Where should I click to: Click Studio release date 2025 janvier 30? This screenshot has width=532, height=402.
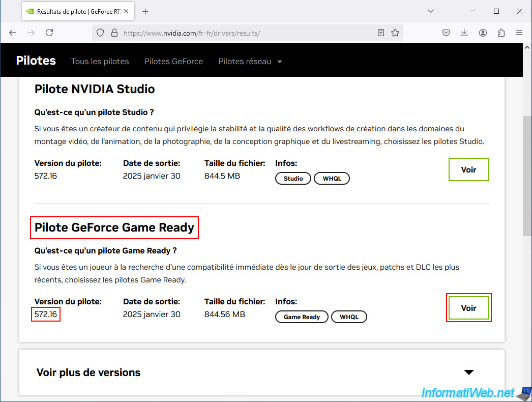[x=152, y=176]
